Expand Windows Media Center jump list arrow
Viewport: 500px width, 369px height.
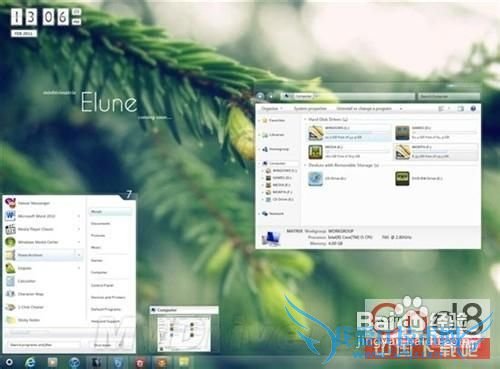click(79, 242)
